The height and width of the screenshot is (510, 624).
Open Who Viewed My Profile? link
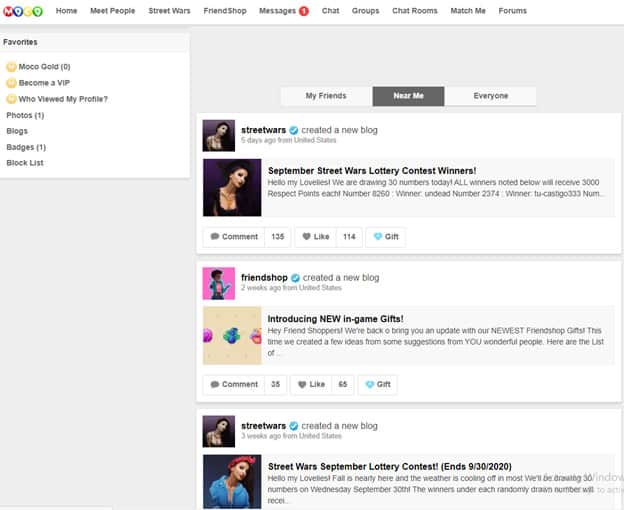click(x=63, y=99)
